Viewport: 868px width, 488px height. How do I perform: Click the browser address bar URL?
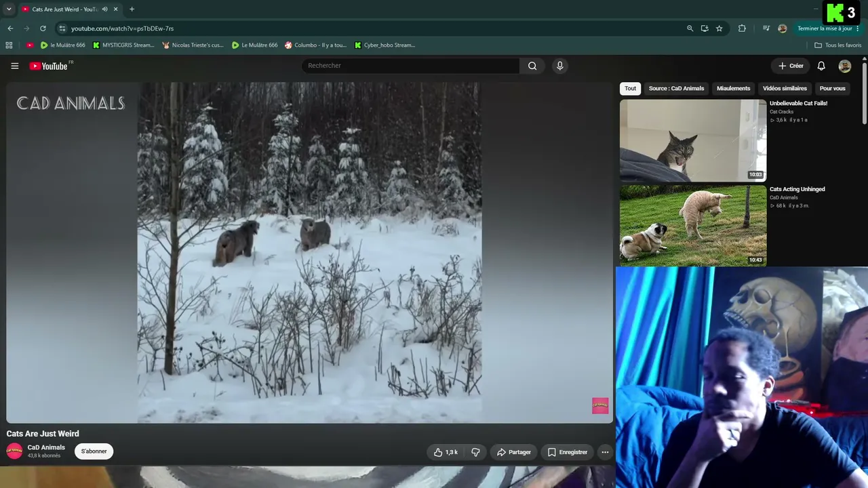pos(122,28)
